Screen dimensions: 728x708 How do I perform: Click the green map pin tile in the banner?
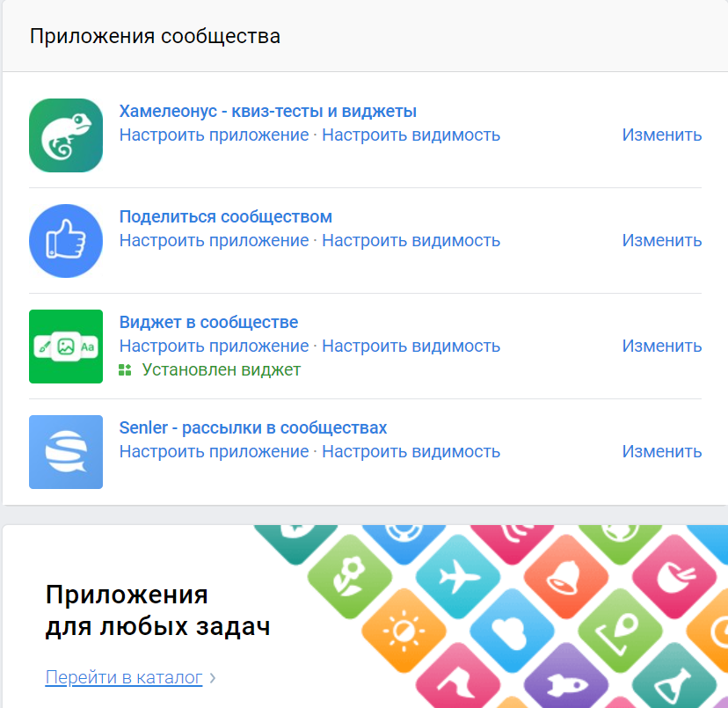(620, 631)
